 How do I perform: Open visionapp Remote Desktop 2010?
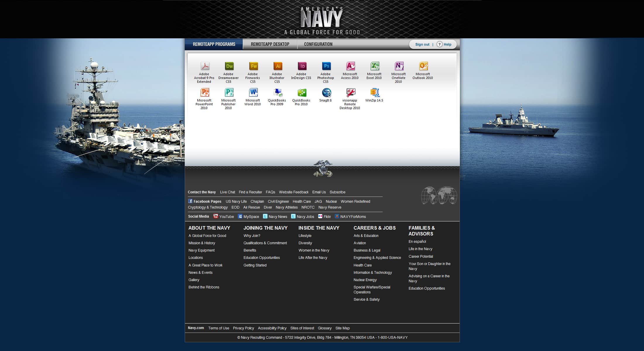click(x=350, y=99)
